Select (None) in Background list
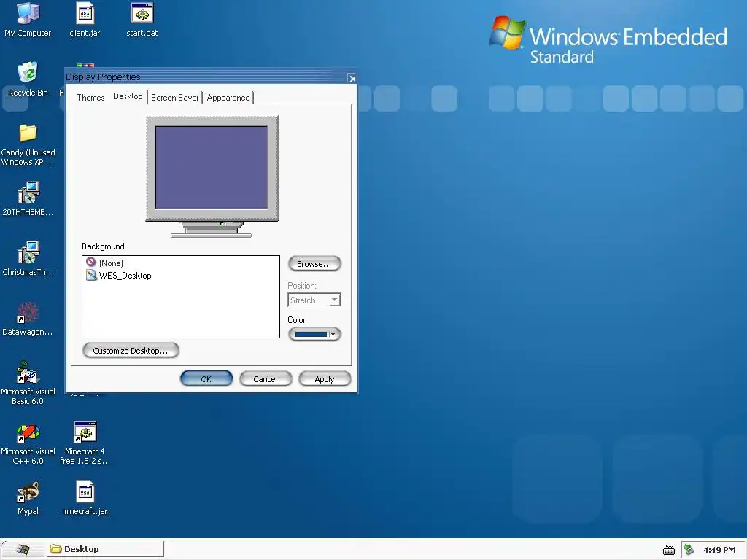 click(x=111, y=262)
